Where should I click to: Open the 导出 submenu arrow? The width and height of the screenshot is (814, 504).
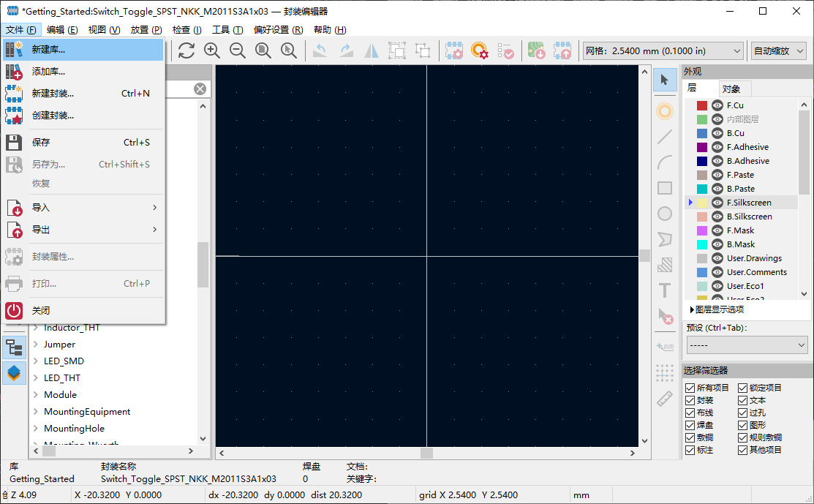(155, 230)
